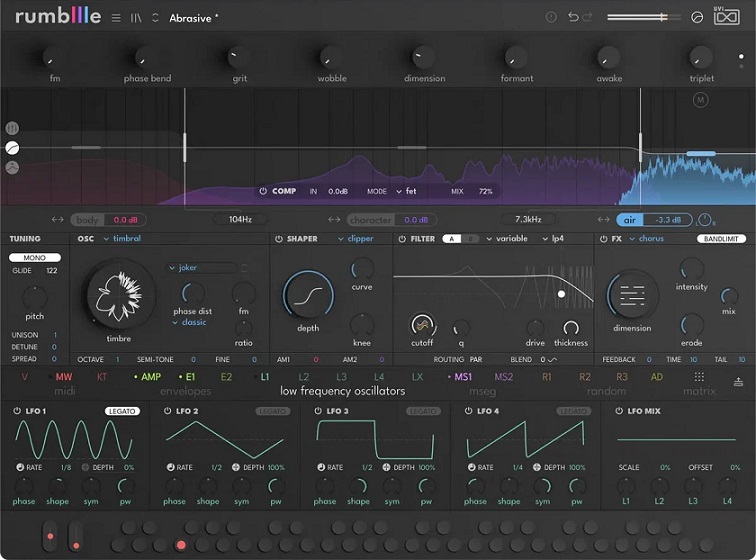Screen dimensions: 756x560
Task: Click the lit red keyboard key
Action: pos(181,545)
